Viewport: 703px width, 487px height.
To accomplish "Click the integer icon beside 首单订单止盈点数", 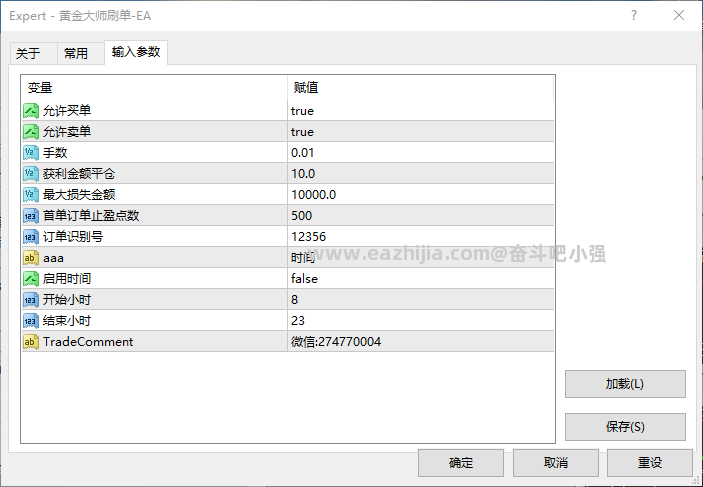I will coord(31,216).
